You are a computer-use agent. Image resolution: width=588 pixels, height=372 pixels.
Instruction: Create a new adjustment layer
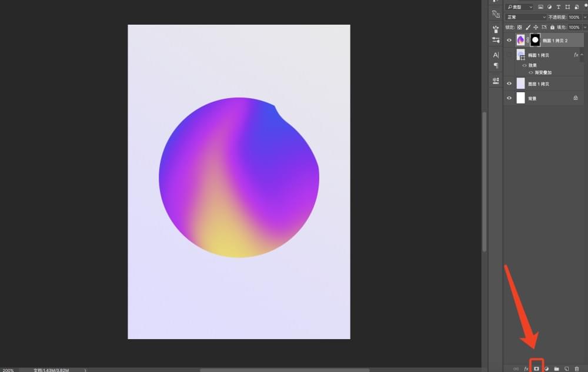pos(546,368)
